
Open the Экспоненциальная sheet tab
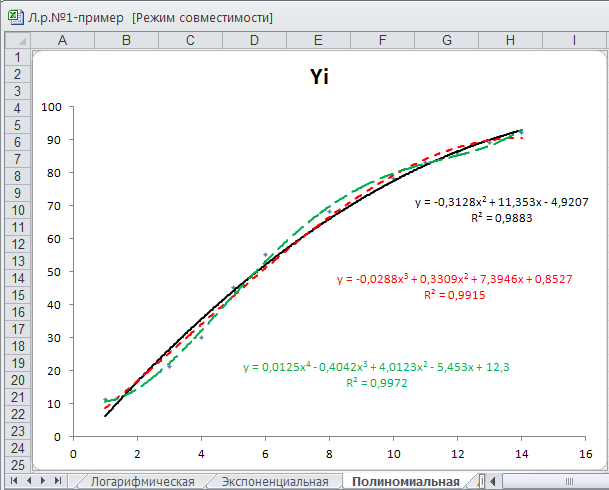[275, 481]
